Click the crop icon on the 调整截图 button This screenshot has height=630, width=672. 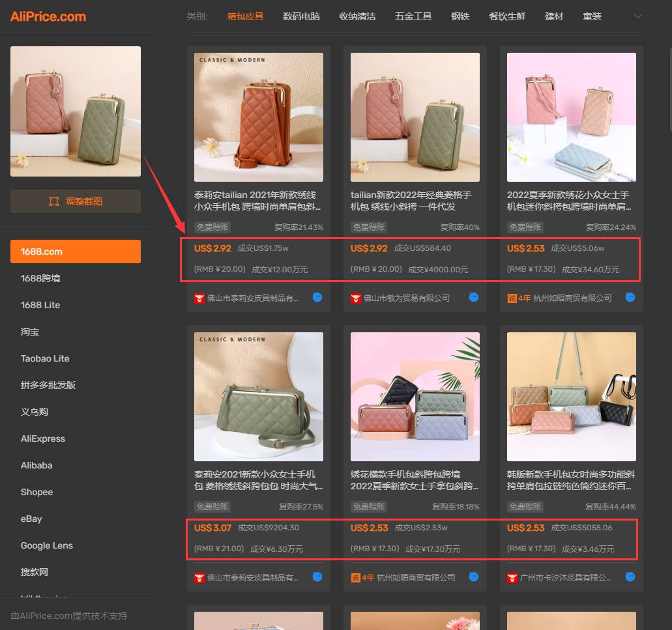[54, 201]
